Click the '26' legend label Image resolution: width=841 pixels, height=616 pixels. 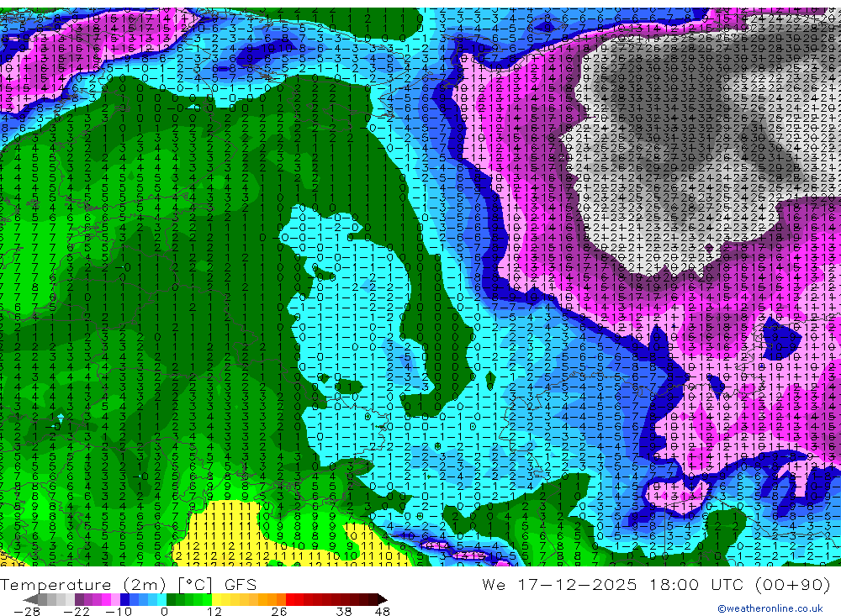(279, 612)
